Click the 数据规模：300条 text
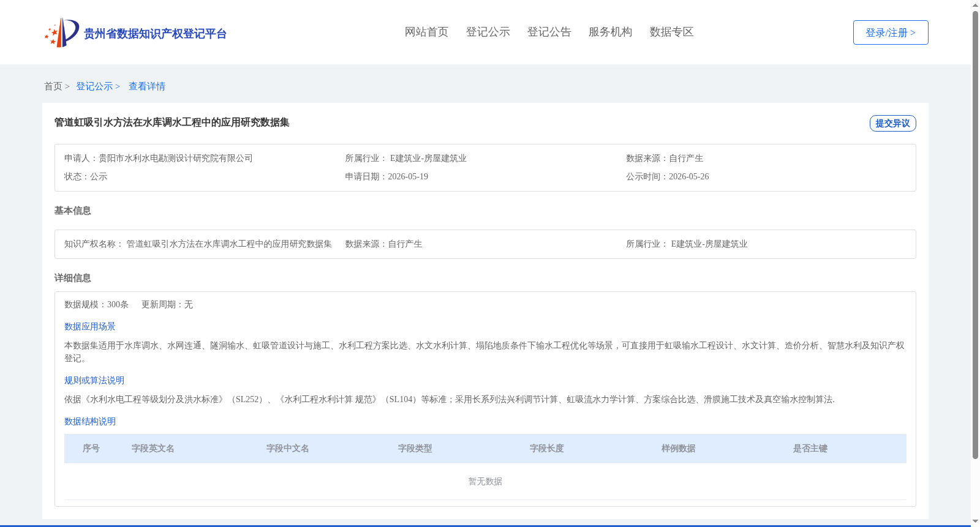The width and height of the screenshot is (980, 527). tap(97, 304)
